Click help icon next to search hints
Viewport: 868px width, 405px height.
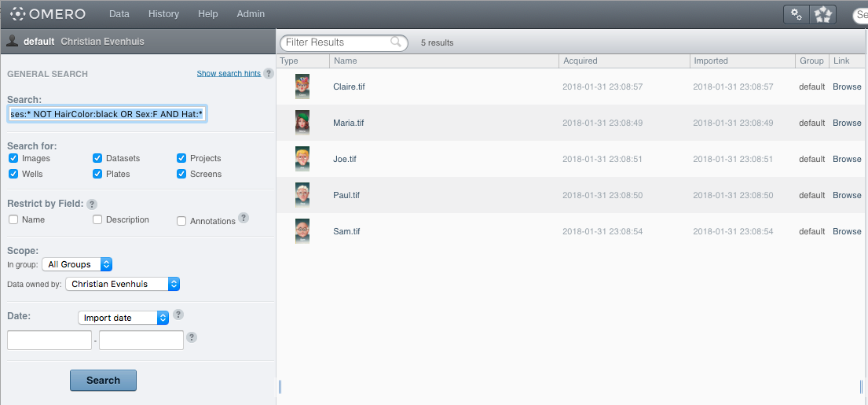pos(269,73)
